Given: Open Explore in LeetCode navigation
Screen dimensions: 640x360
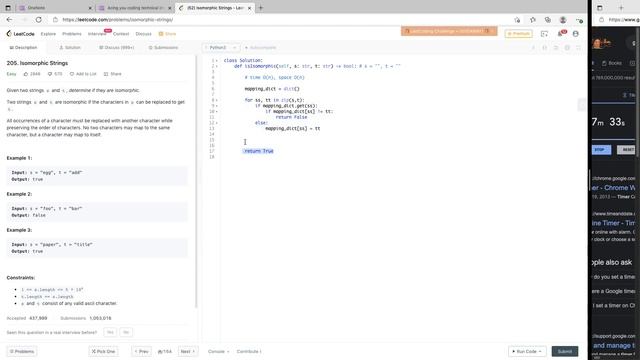Looking at the screenshot, I should 48,34.
